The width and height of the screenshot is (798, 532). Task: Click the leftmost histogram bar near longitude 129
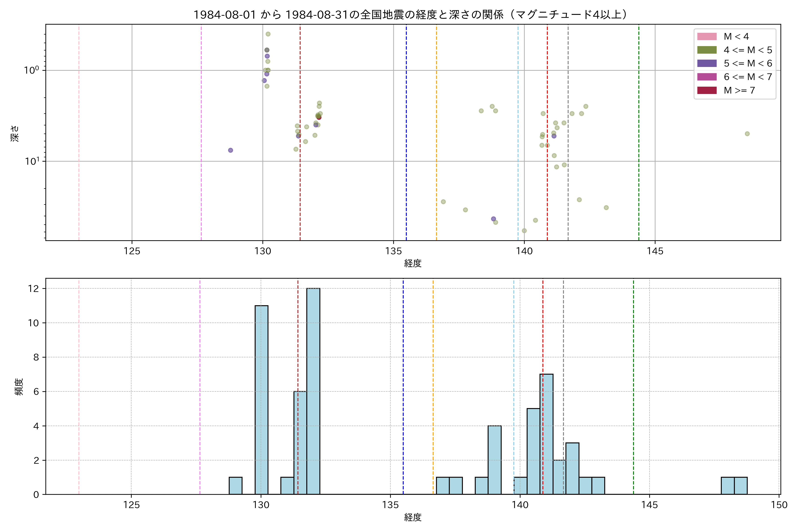point(235,485)
